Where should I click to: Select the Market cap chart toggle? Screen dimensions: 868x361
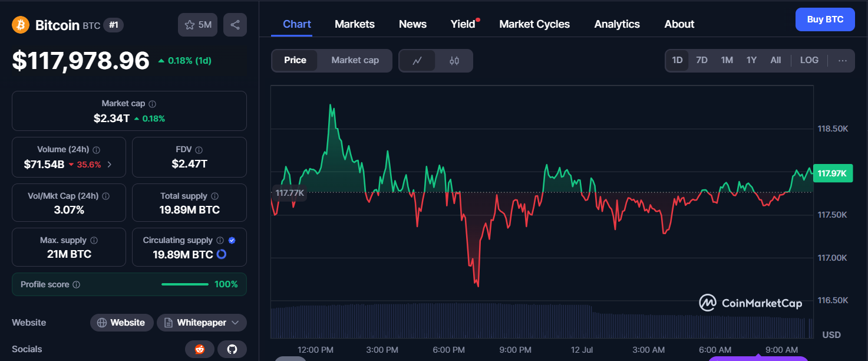tap(355, 60)
